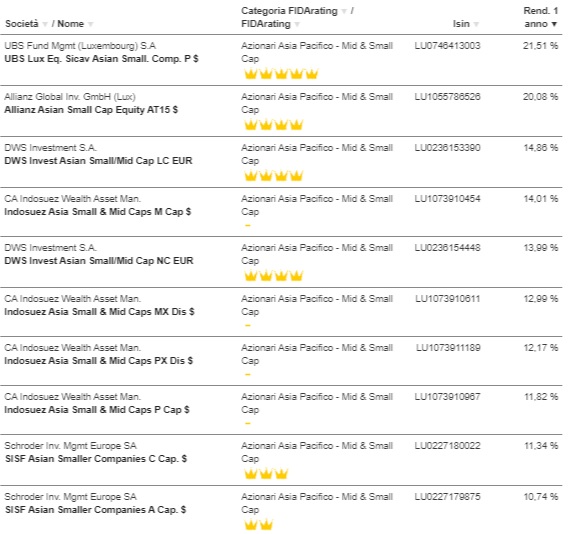Click crown rating of DWS Small/Mid Cap LC EUR
The height and width of the screenshot is (534, 571).
click(273, 176)
